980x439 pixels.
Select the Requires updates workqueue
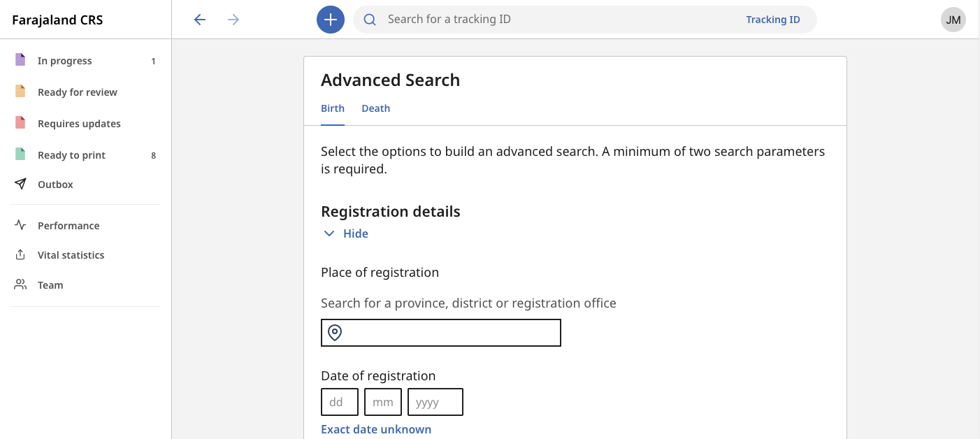[79, 124]
